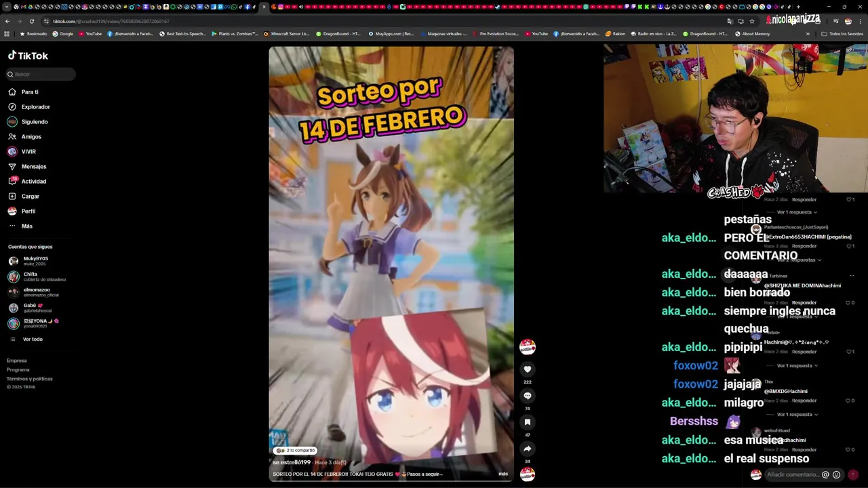Open options menu on Turbinas comment
This screenshot has width=868, height=488.
(x=852, y=276)
